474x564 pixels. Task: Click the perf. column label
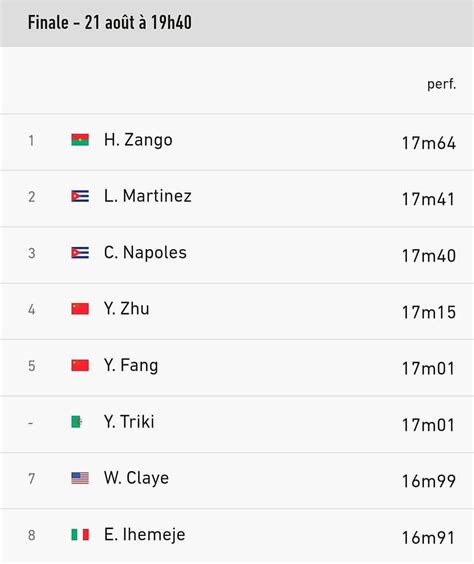click(x=442, y=84)
